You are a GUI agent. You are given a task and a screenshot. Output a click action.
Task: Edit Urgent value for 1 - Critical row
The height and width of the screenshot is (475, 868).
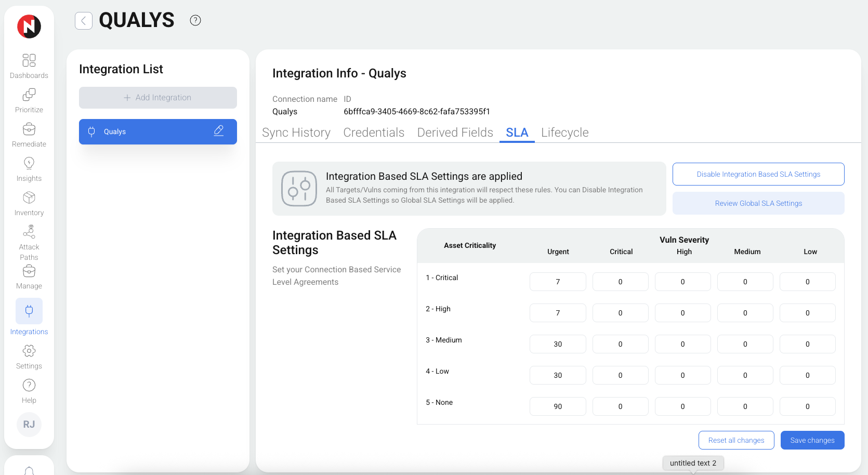click(558, 282)
